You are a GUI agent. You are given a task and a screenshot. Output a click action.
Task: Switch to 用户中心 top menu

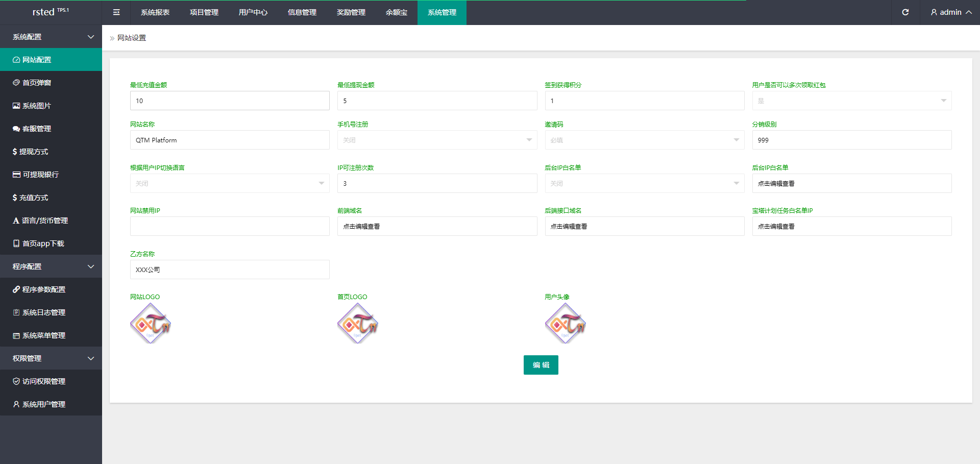point(253,12)
